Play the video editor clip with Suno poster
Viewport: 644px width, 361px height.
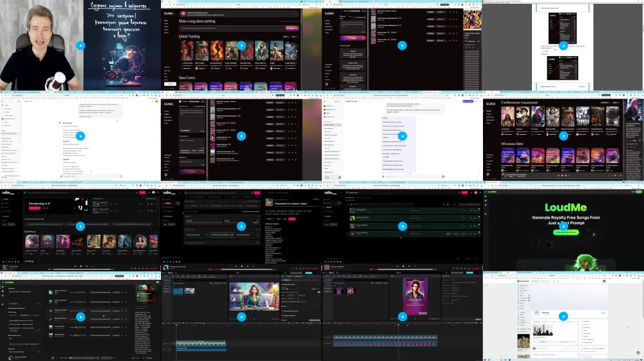(402, 317)
